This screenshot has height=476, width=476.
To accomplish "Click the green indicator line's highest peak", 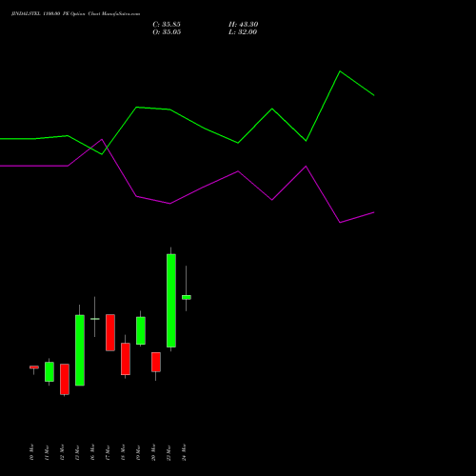I will (x=340, y=71).
